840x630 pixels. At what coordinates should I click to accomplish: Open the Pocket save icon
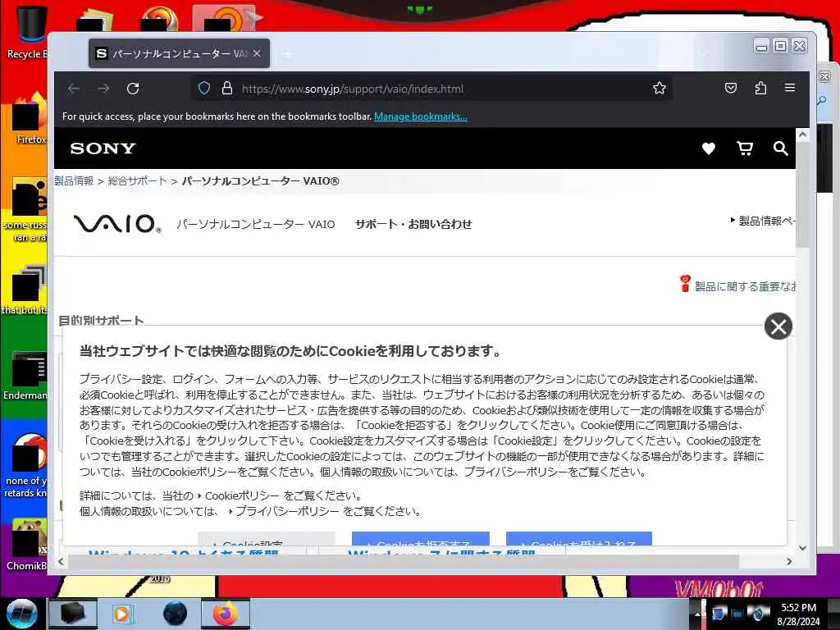pos(731,88)
